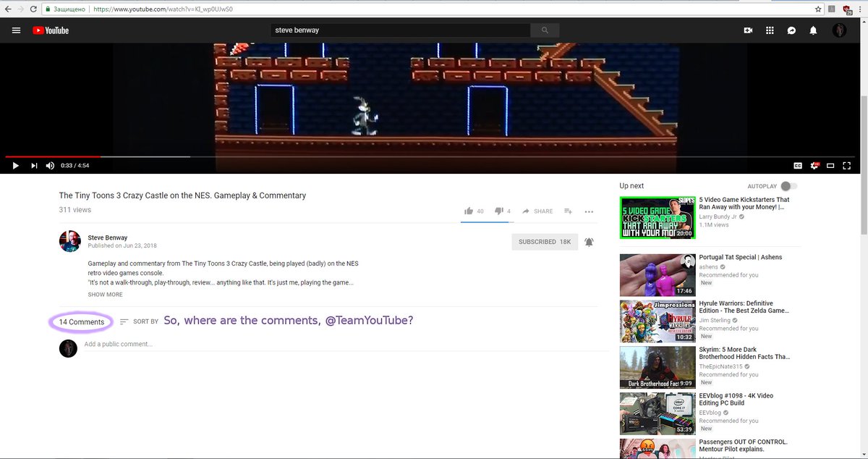
Task: Mute the video volume
Action: pos(50,166)
